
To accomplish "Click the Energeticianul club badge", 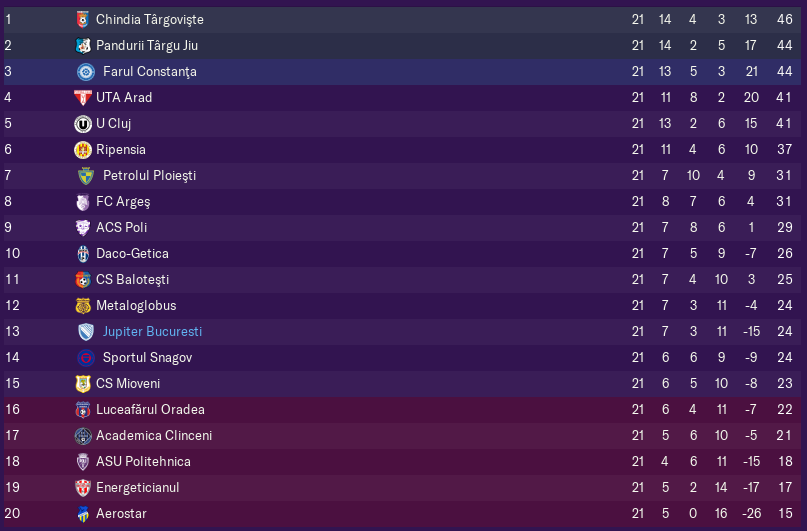I will point(83,488).
